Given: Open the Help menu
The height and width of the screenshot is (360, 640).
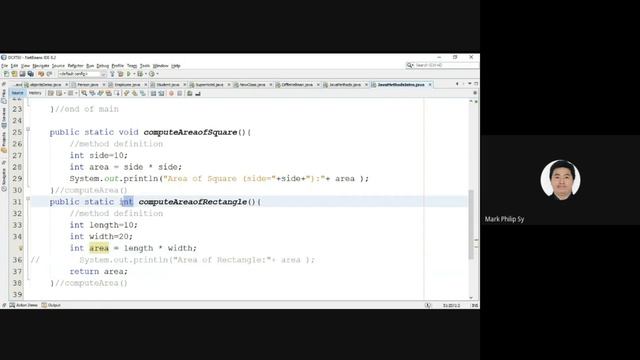Looking at the screenshot, I should tap(176, 66).
